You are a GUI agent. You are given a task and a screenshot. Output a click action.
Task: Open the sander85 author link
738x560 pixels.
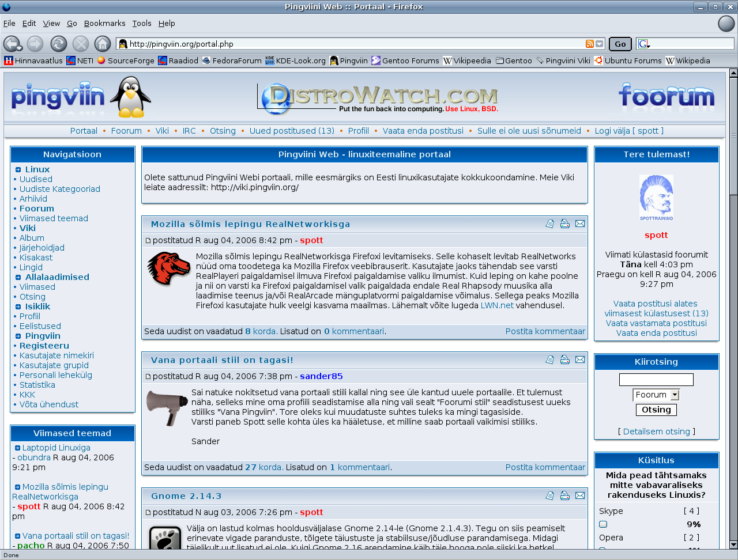pos(321,376)
